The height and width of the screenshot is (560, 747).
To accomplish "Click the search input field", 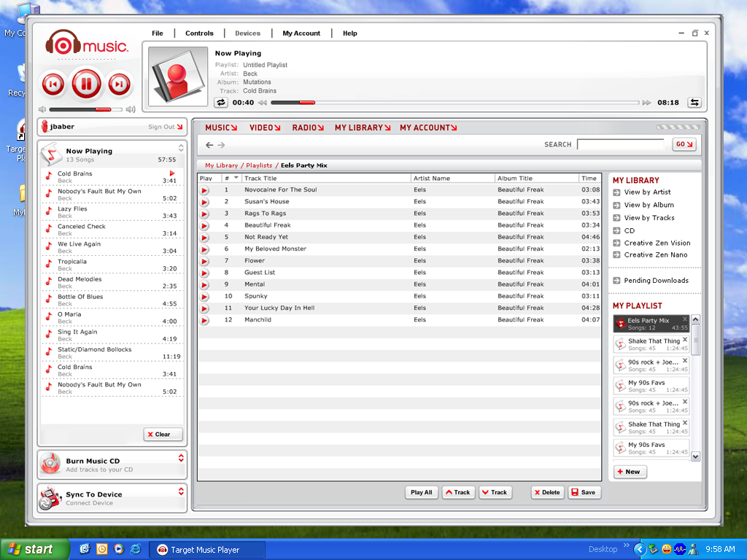I will point(620,144).
